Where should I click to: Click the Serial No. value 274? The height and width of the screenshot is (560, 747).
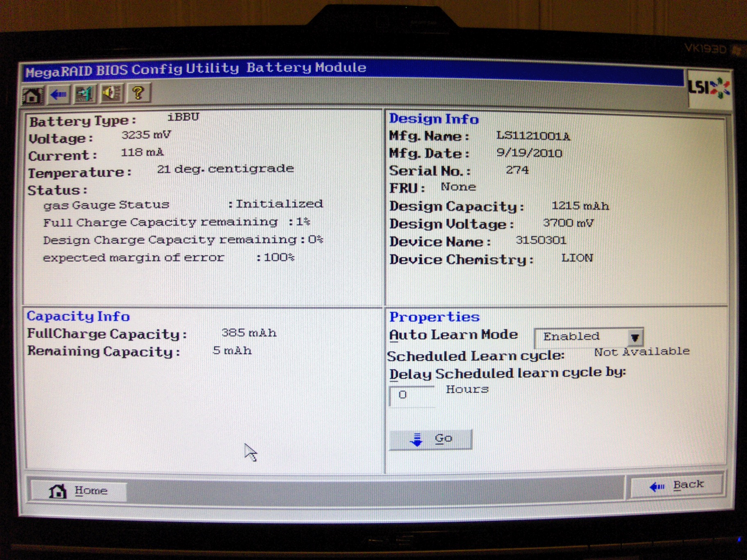tap(517, 170)
